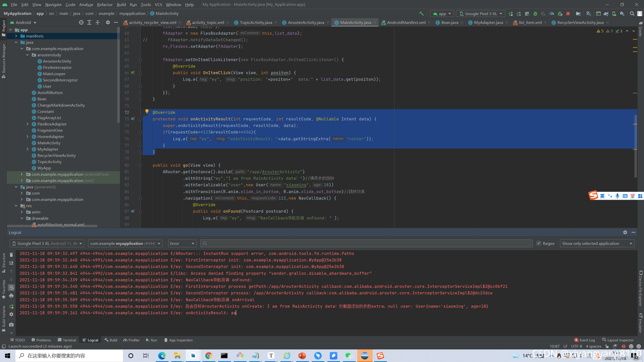Clear logcat with the trash icon

pyautogui.click(x=11, y=255)
